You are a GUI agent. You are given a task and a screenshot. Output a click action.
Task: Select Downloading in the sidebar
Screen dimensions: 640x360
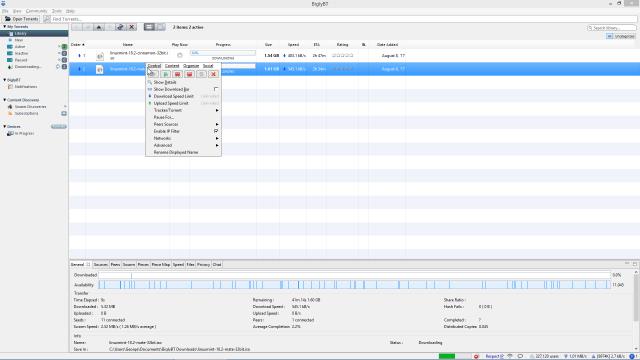tap(28, 67)
